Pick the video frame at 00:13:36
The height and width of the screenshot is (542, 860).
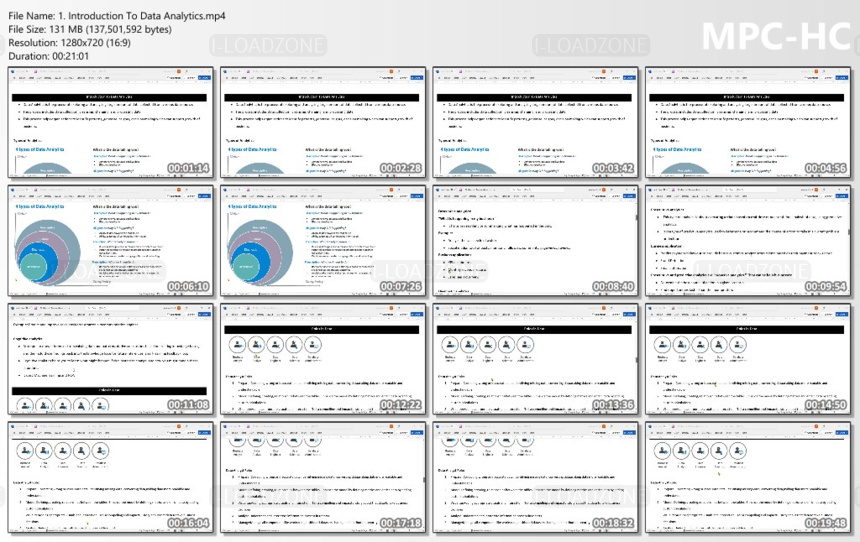(x=535, y=360)
